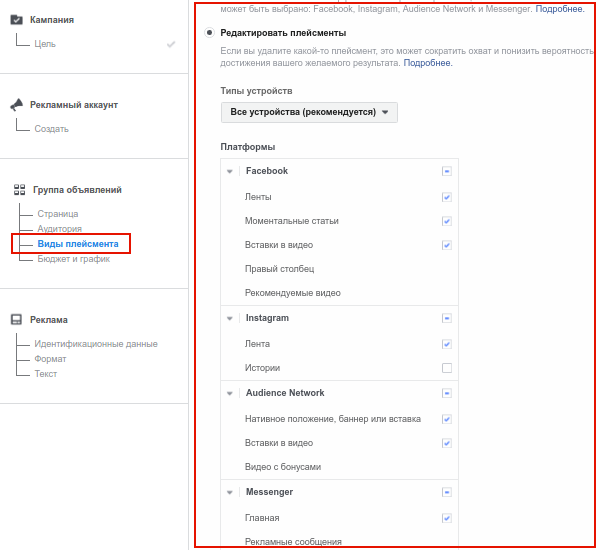This screenshot has height=550, width=606.
Task: Collapse the Facebook platform section arrow
Action: 230,171
